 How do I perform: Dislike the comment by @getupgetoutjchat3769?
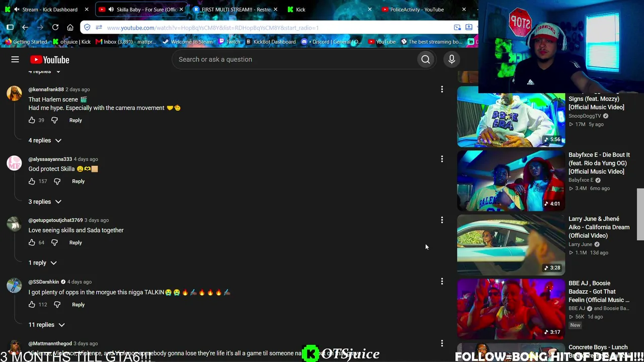[55, 242]
